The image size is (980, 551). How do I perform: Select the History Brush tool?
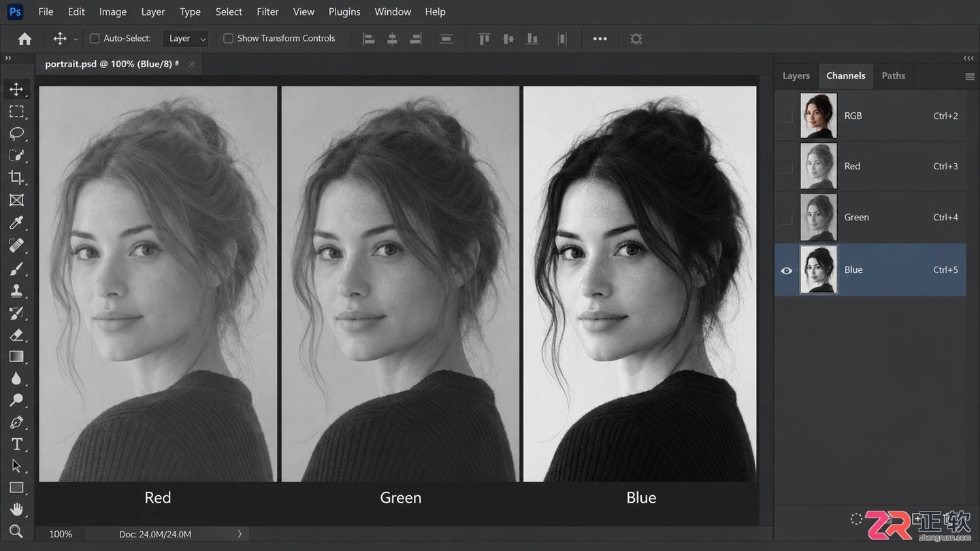16,313
